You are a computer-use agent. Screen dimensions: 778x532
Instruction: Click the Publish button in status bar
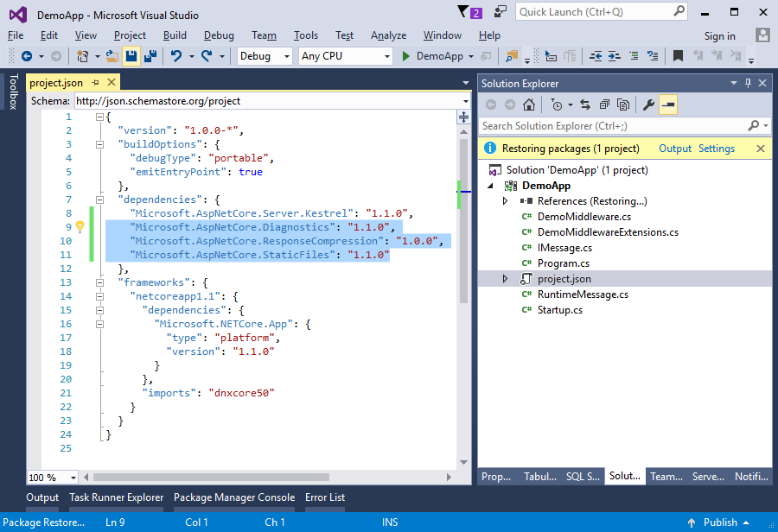718,522
